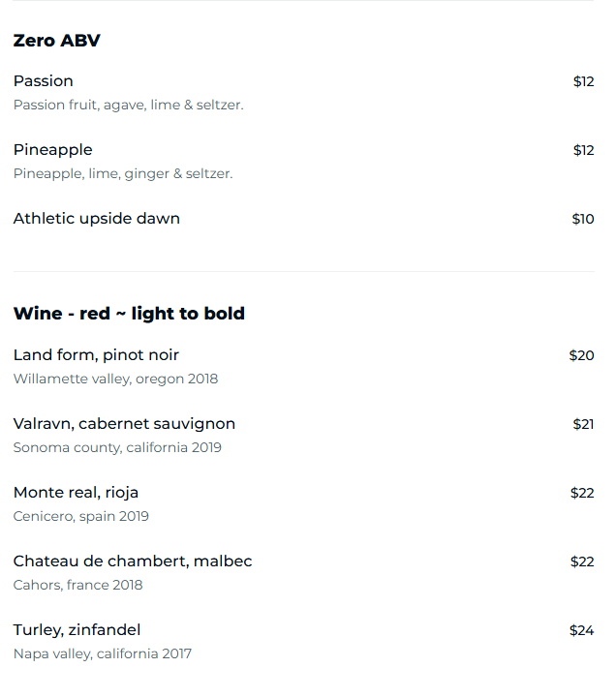Click Passion fruit, agave, lime description
The width and height of the screenshot is (616, 698).
pyautogui.click(x=128, y=105)
